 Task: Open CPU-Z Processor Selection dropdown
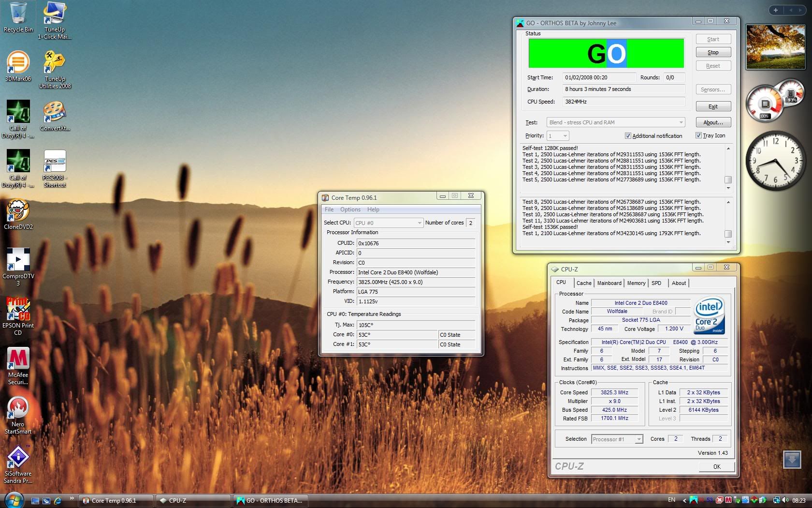coord(617,439)
